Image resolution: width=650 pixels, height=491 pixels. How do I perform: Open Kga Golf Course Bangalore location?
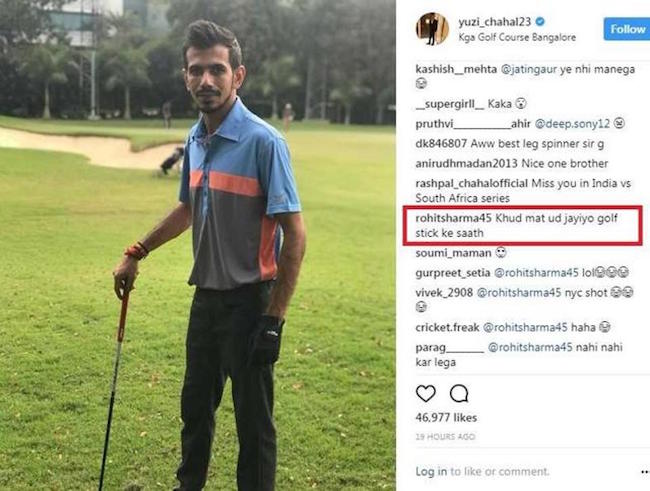point(517,37)
